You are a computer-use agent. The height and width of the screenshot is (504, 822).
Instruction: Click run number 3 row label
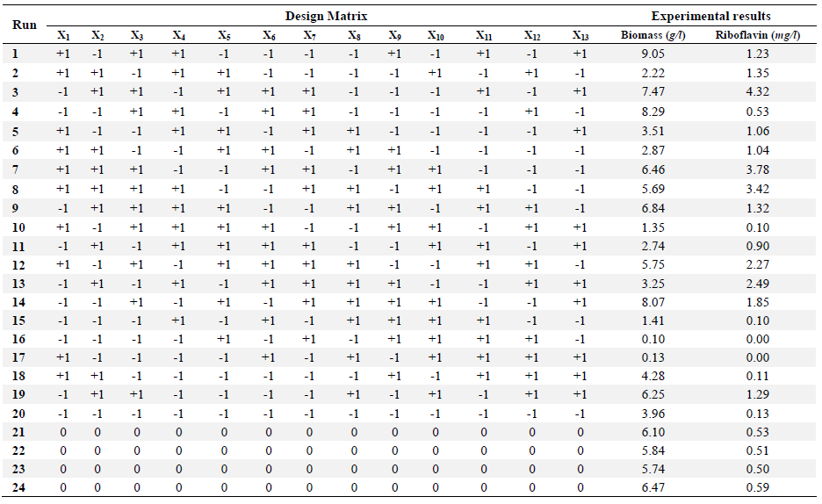[x=15, y=92]
